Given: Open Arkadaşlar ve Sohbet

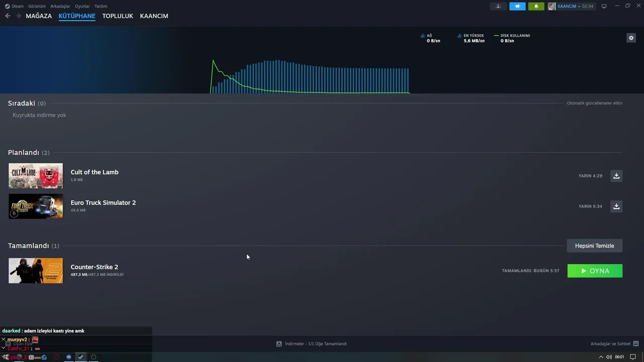Looking at the screenshot, I should pyautogui.click(x=610, y=344).
